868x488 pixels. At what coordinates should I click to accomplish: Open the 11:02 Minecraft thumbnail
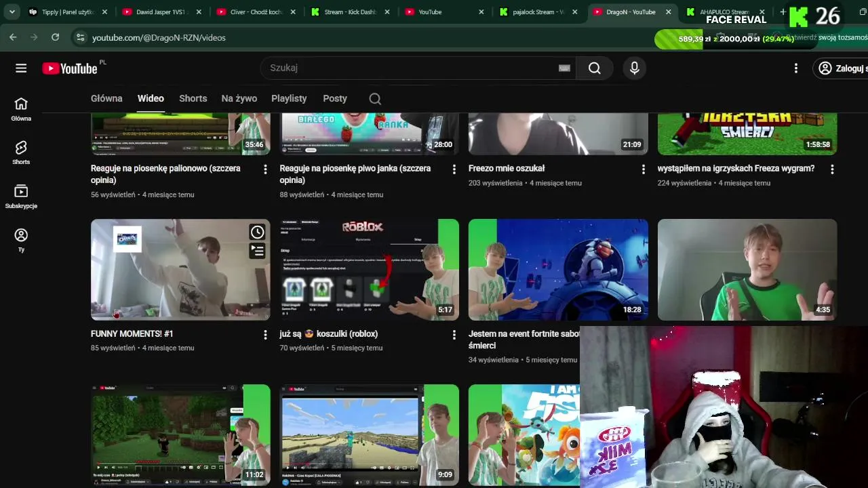click(x=180, y=435)
